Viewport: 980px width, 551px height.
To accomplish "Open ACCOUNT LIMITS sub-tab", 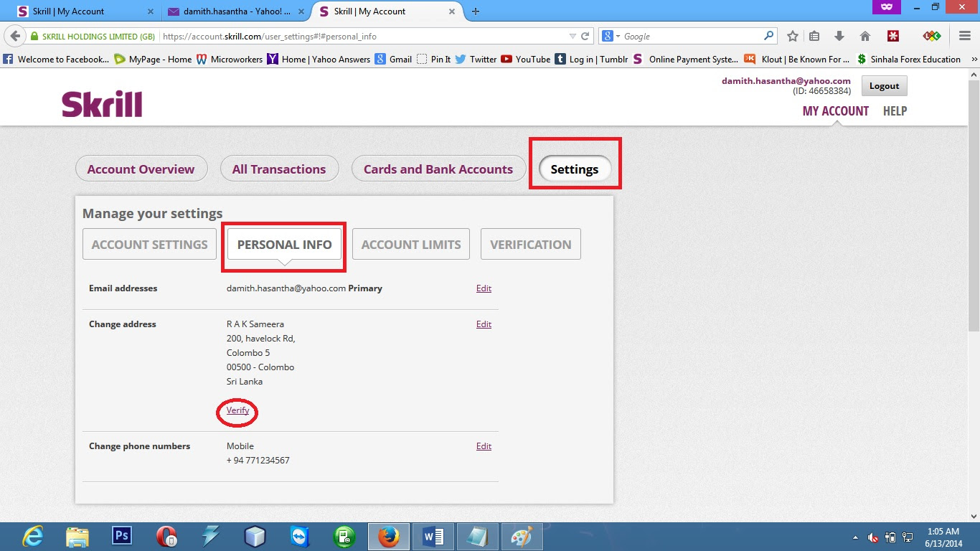I will pyautogui.click(x=411, y=244).
